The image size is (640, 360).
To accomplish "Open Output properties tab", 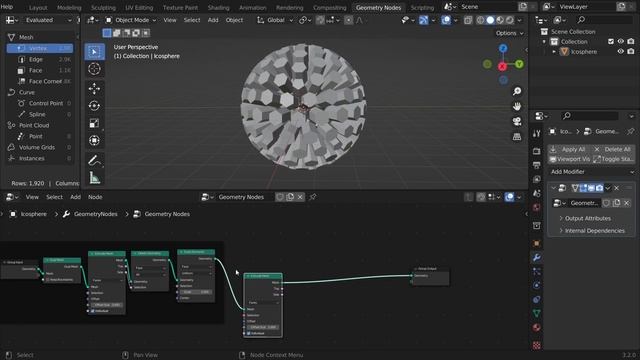I will pyautogui.click(x=537, y=165).
